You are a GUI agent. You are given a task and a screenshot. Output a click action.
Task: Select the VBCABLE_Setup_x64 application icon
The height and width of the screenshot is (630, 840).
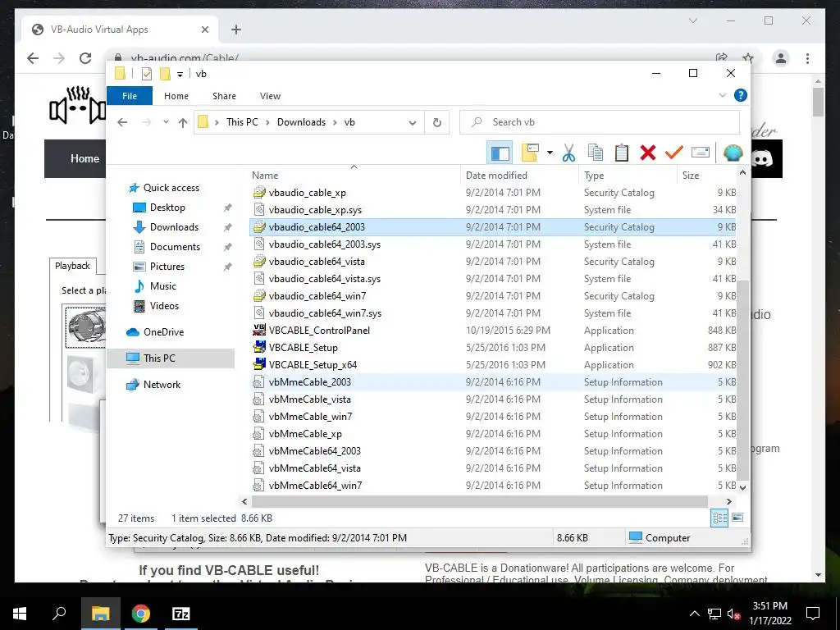pos(259,365)
